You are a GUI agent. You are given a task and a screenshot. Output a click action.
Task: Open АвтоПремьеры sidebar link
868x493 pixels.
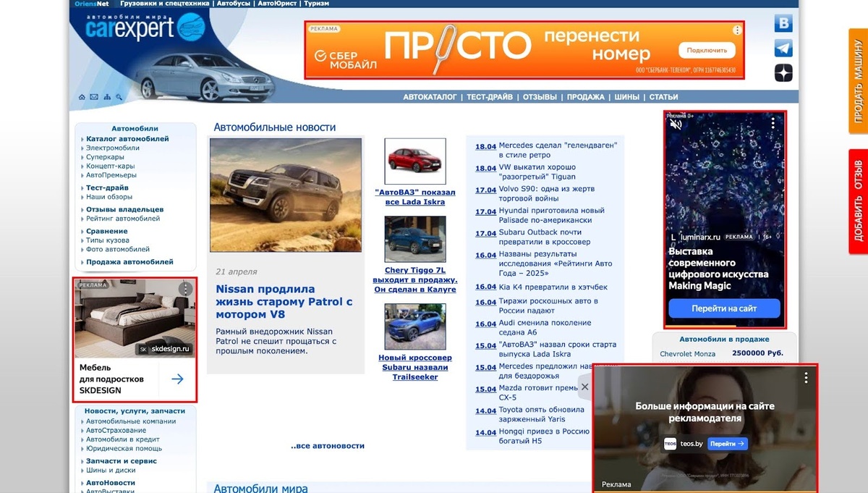coord(111,175)
